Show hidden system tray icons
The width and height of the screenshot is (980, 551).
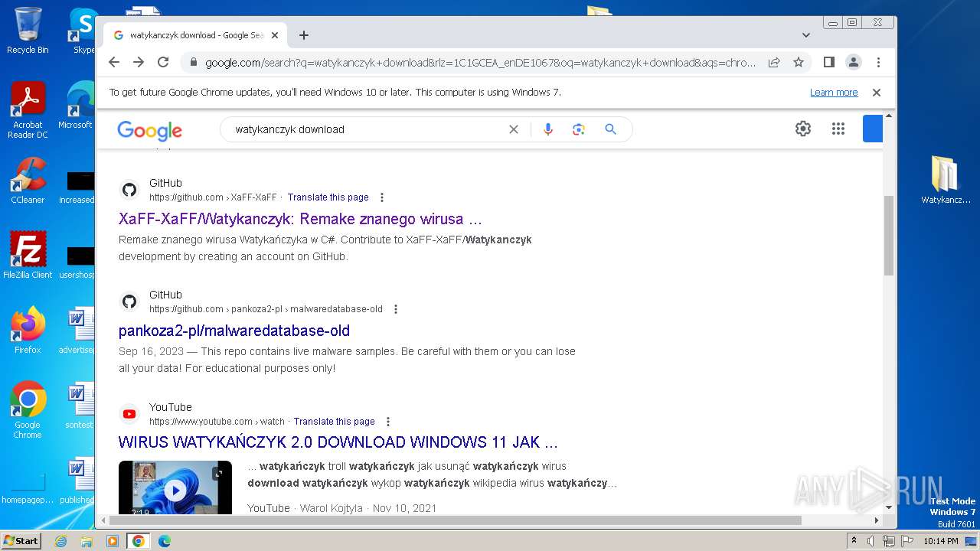854,541
